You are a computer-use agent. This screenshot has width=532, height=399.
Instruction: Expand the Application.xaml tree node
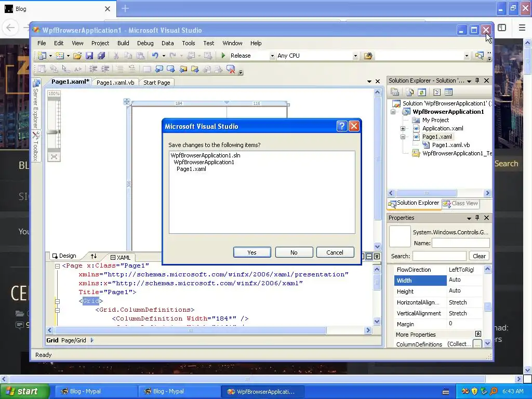[x=403, y=129]
